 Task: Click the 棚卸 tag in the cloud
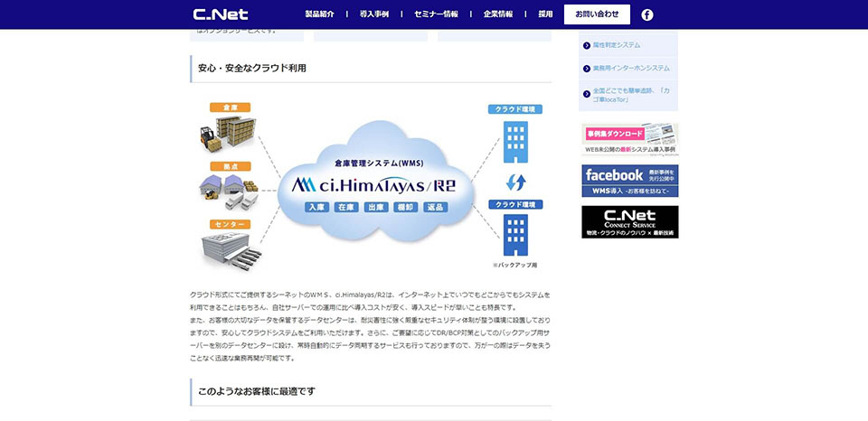[x=406, y=208]
